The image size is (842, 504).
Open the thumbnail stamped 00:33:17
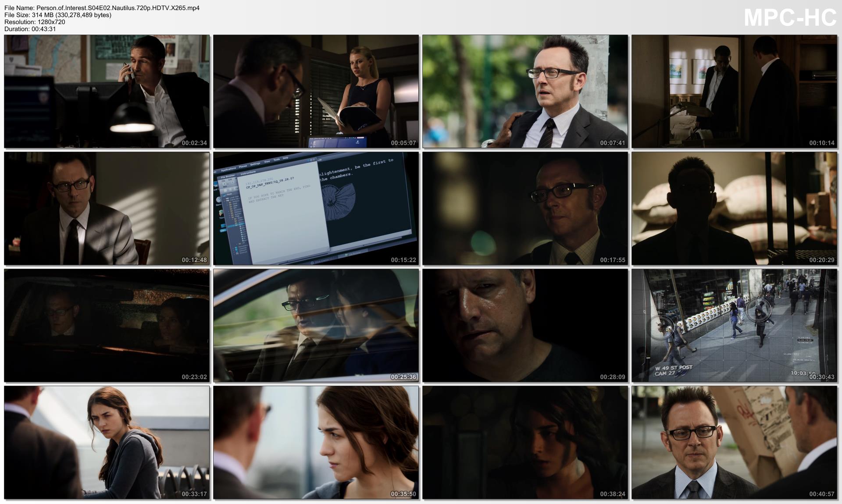coord(107,442)
